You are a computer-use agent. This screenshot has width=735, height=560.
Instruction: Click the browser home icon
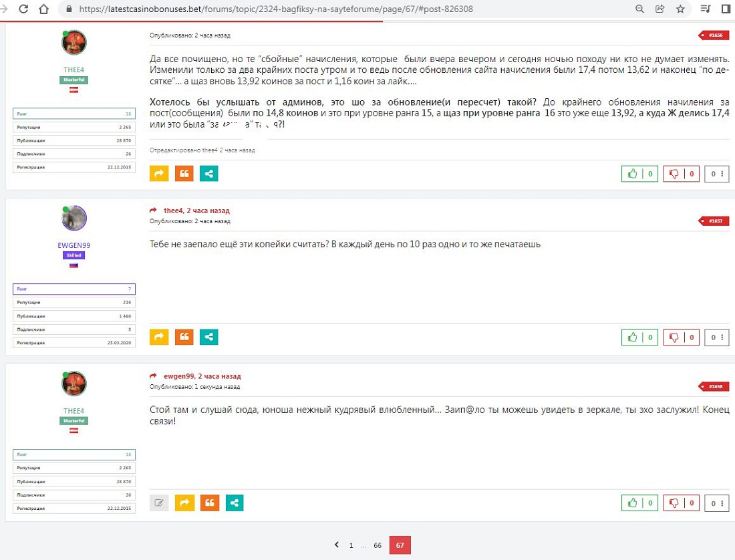(x=44, y=9)
